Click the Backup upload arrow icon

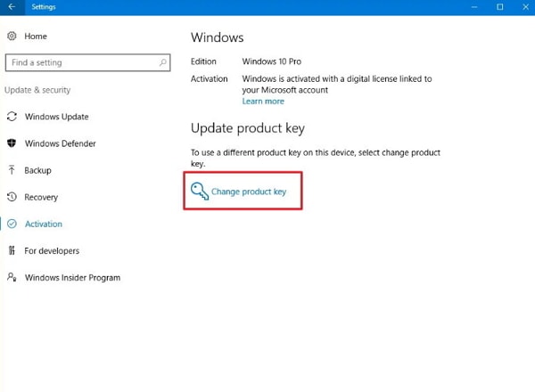[x=12, y=170]
